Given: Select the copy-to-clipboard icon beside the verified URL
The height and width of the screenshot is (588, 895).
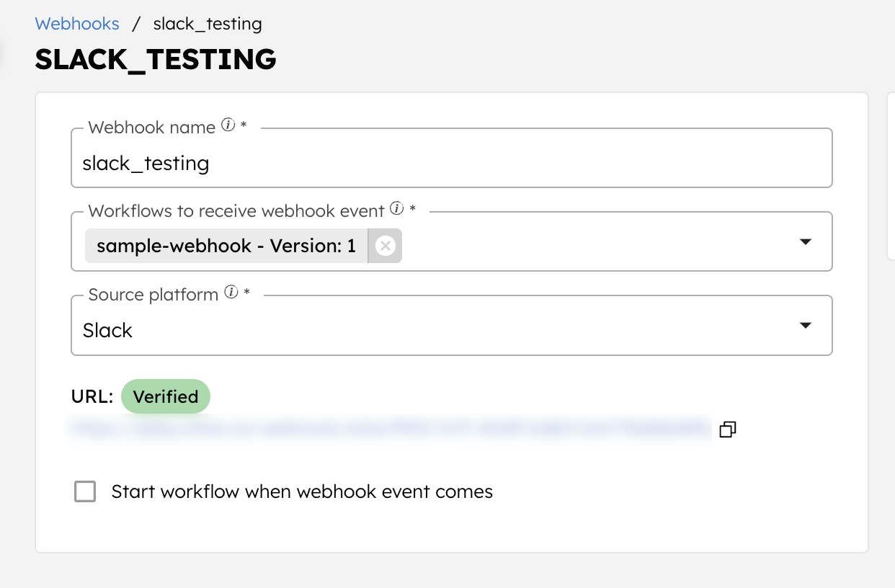Looking at the screenshot, I should click(x=727, y=429).
